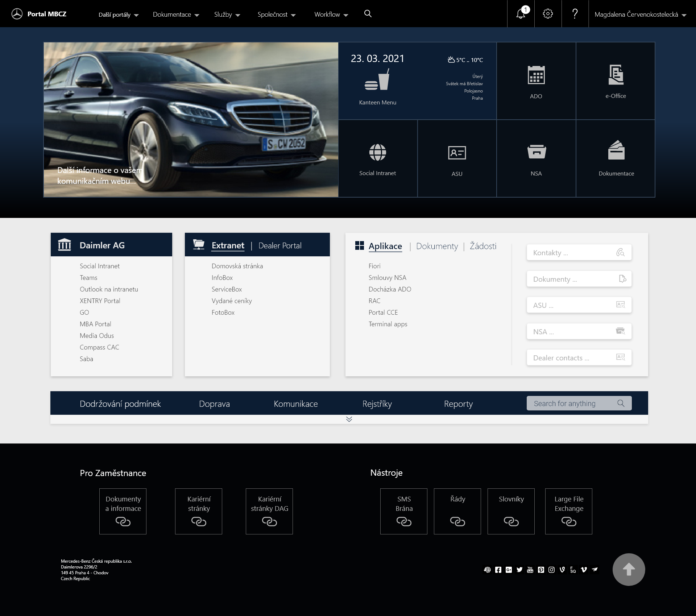Open the settings gear icon
Viewport: 696px width, 616px height.
click(547, 14)
